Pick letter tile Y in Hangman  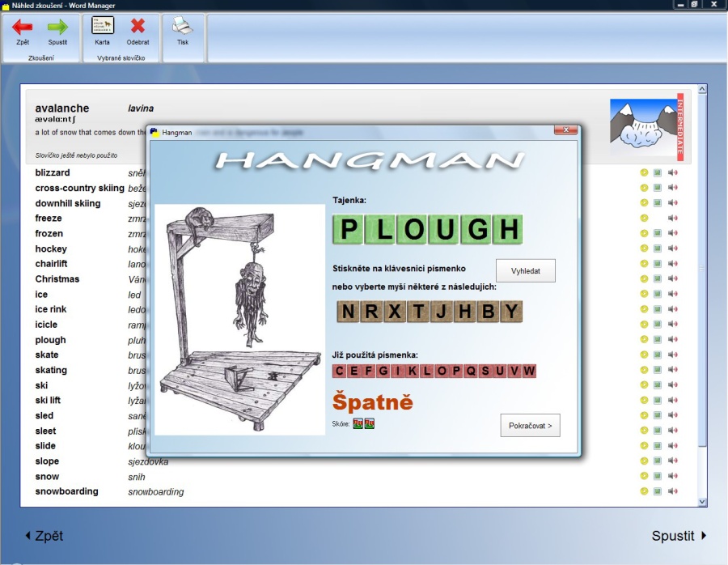(x=510, y=312)
